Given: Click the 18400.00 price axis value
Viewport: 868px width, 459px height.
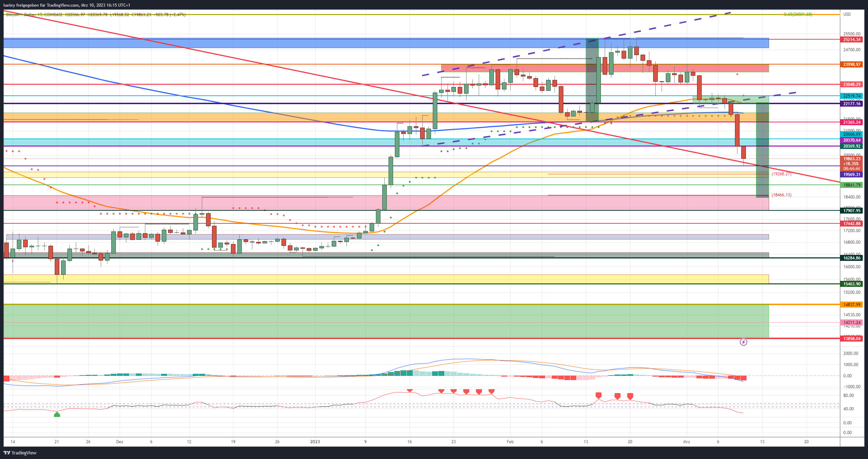Looking at the screenshot, I should [852, 197].
